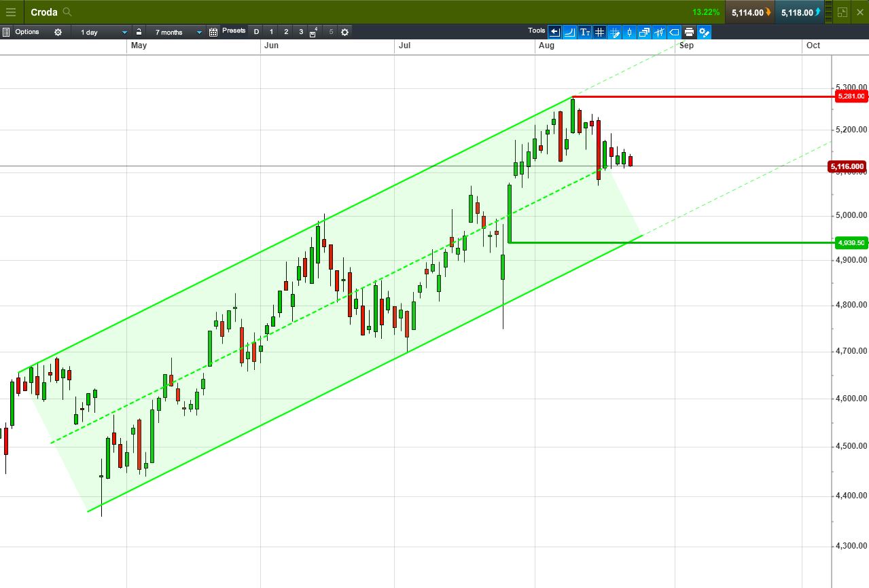Click the 5,000.00 price axis label
The image size is (869, 588).
(852, 215)
